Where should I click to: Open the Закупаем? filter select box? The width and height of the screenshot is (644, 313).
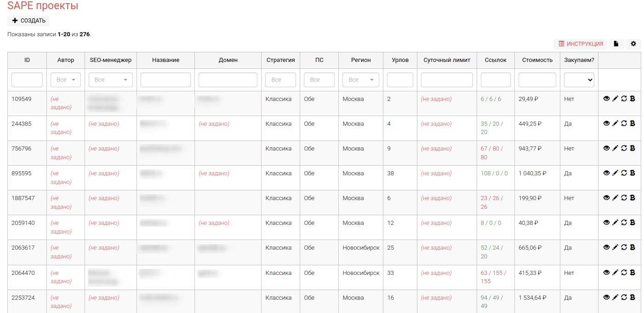(579, 80)
